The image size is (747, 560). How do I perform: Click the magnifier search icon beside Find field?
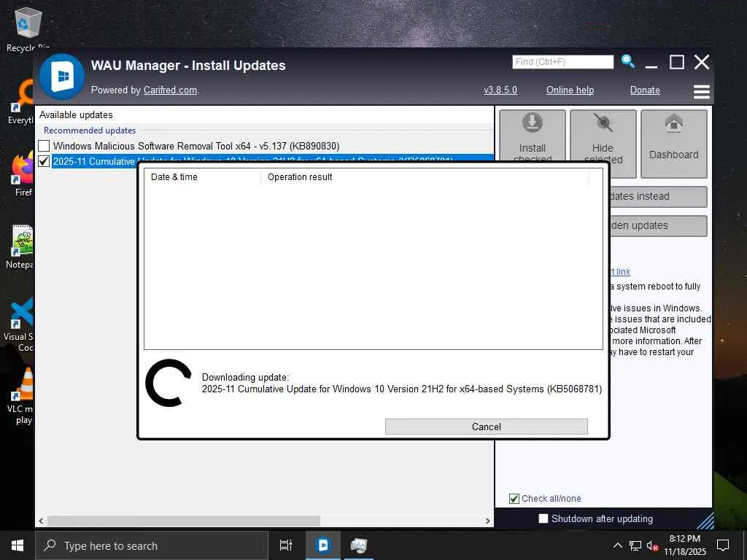(x=628, y=61)
